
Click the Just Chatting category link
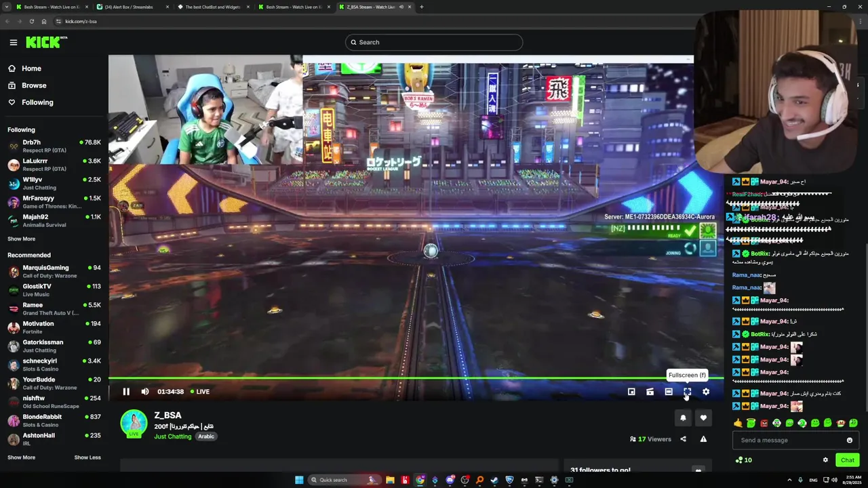pyautogui.click(x=173, y=436)
